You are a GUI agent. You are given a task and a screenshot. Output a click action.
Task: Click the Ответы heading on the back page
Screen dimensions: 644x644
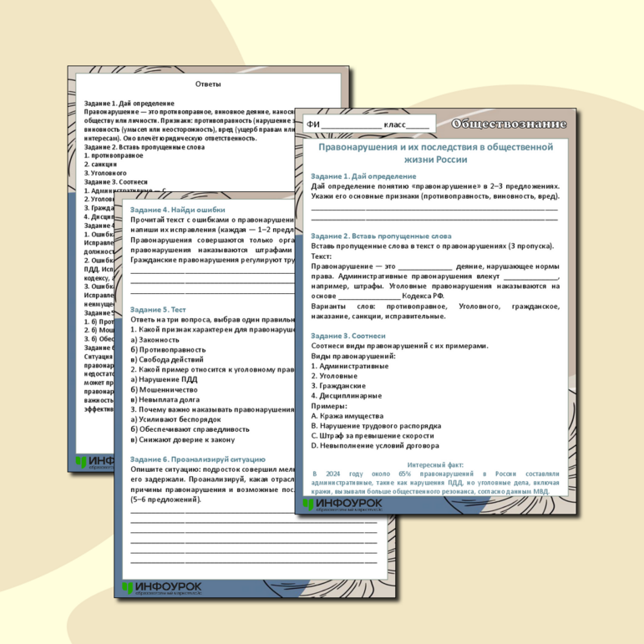(x=208, y=84)
